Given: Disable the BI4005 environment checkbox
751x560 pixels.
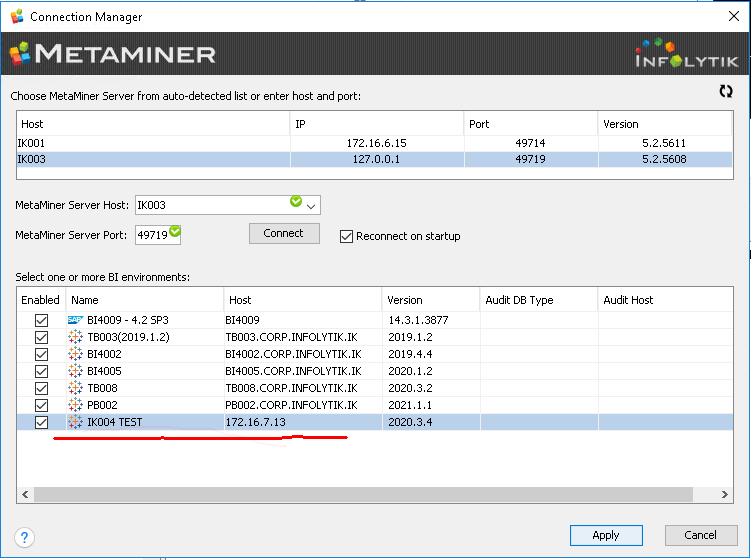Looking at the screenshot, I should [42, 371].
